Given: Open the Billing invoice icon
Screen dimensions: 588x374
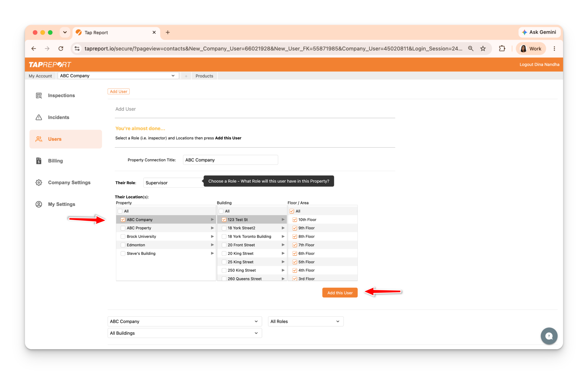Looking at the screenshot, I should (x=39, y=161).
